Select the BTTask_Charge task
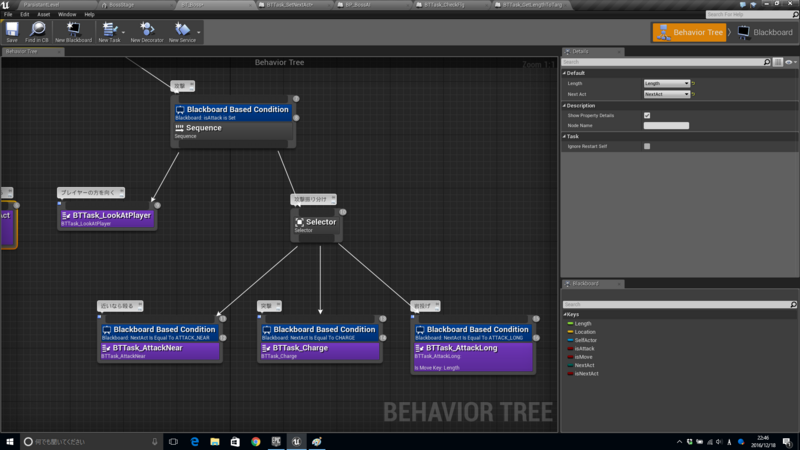 point(319,351)
